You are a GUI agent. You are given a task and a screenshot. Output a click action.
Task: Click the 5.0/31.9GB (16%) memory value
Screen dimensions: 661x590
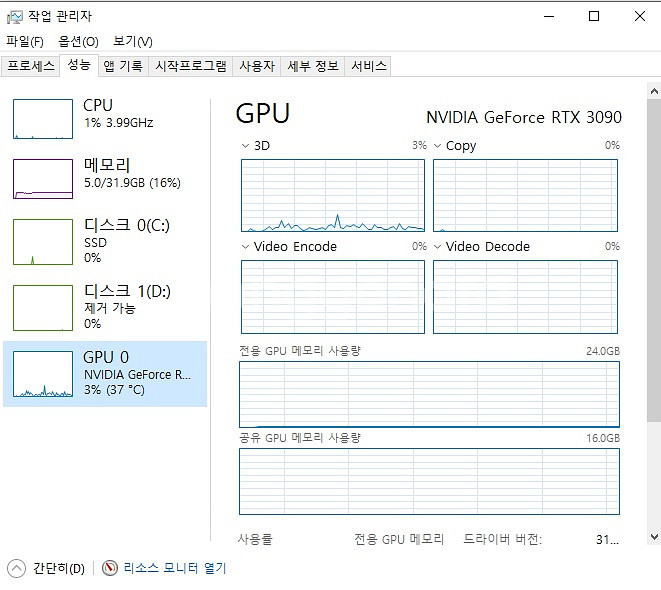(132, 183)
